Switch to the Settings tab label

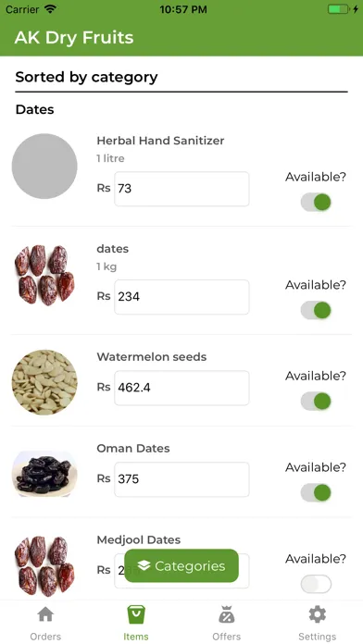(318, 637)
